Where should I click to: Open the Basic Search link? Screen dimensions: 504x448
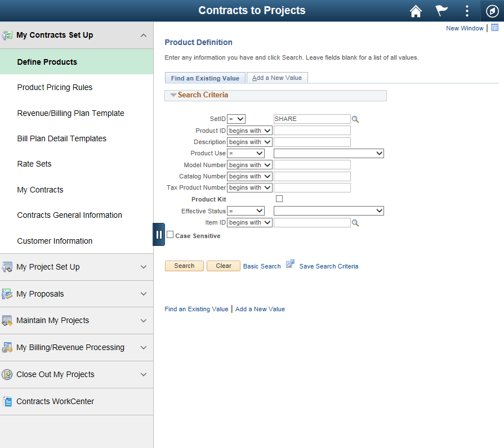261,266
